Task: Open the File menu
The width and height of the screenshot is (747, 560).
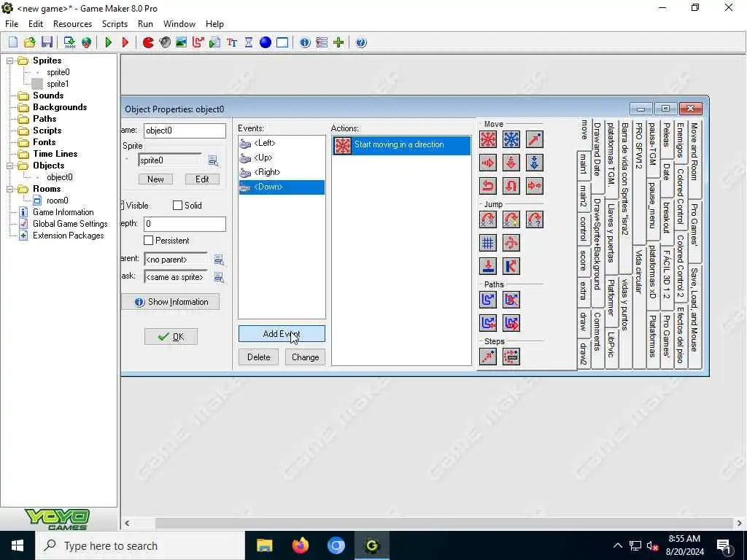Action: coord(12,24)
